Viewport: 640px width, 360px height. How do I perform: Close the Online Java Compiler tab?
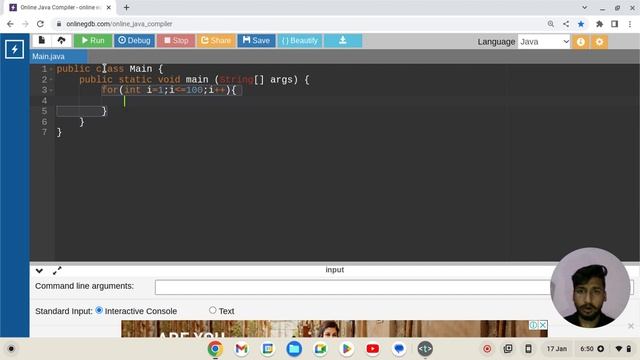pos(109,7)
